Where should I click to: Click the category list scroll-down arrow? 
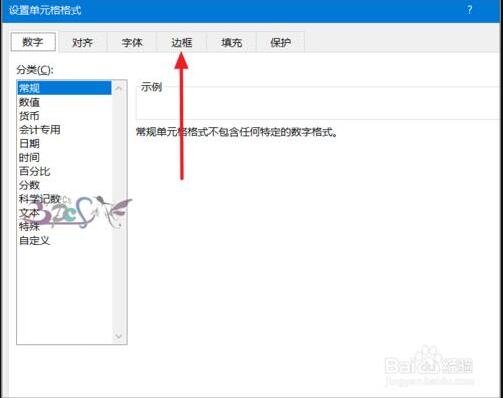point(119,336)
